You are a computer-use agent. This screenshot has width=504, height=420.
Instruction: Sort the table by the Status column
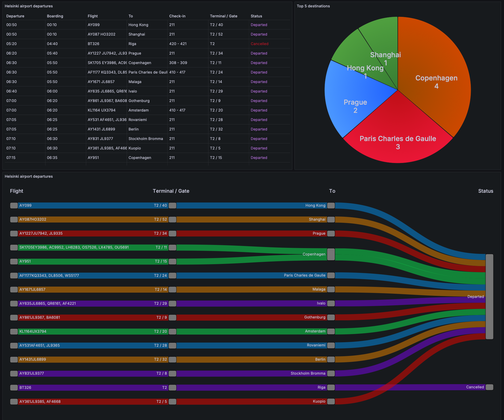click(x=256, y=16)
